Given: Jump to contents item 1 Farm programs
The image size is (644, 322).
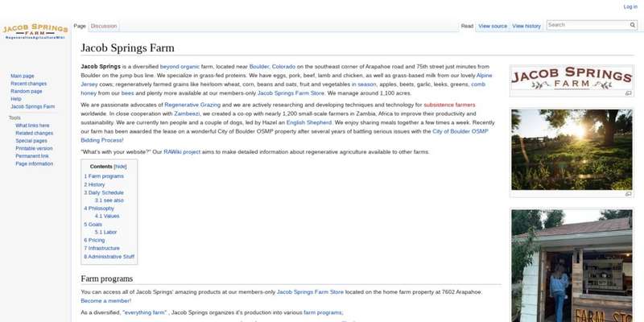Looking at the screenshot, I should [x=104, y=176].
